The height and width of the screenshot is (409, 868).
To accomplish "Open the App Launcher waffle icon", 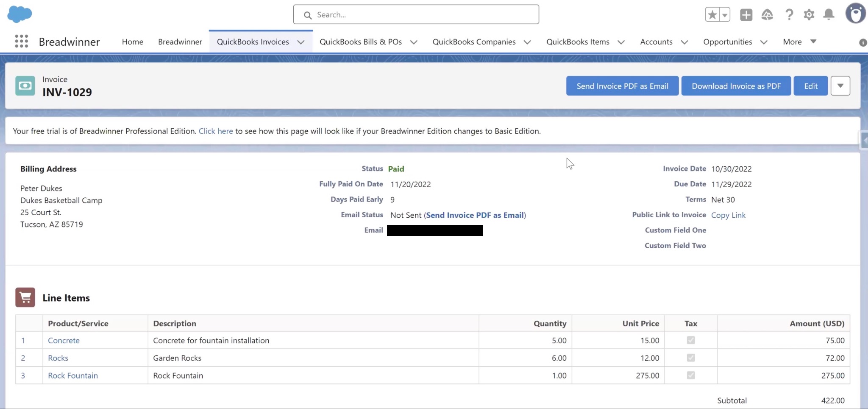I will pos(21,41).
